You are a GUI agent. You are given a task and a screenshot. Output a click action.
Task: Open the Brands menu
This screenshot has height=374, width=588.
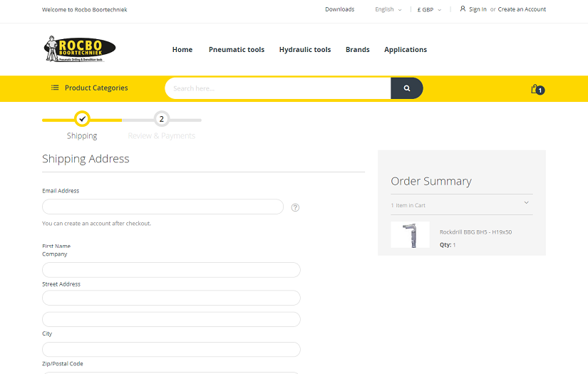[x=357, y=49]
